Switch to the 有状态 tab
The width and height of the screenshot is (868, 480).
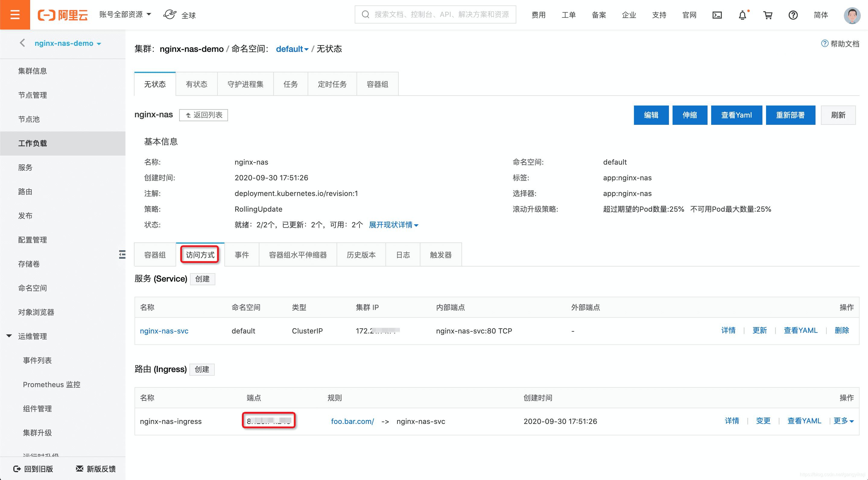(196, 84)
